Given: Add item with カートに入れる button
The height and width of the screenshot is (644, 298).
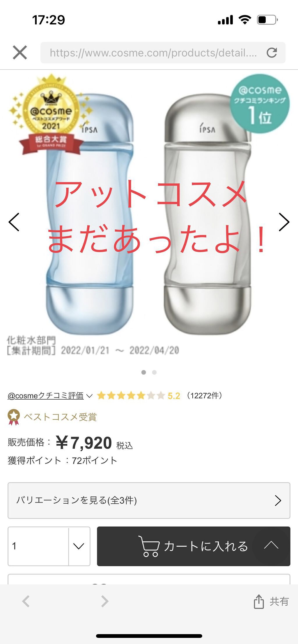Looking at the screenshot, I should click(x=194, y=546).
